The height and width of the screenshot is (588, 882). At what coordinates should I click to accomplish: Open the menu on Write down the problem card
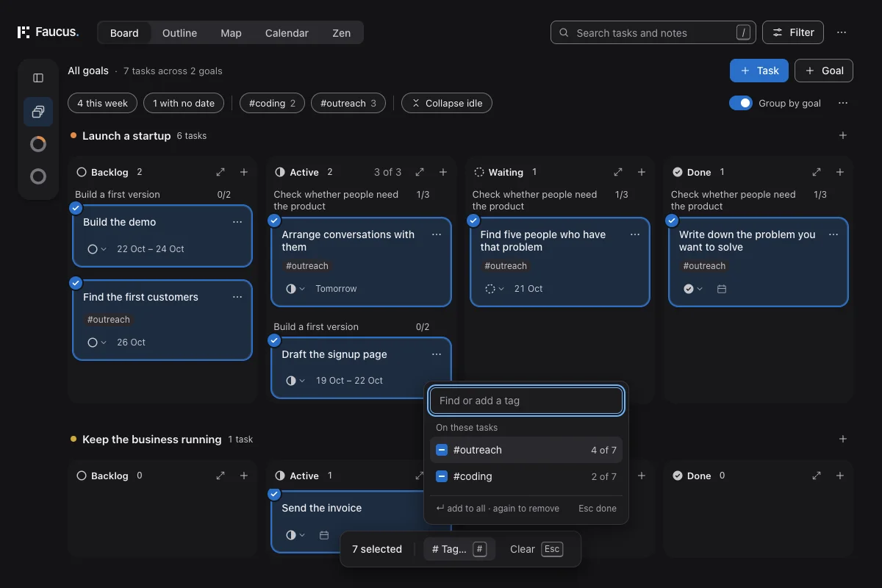tap(833, 234)
